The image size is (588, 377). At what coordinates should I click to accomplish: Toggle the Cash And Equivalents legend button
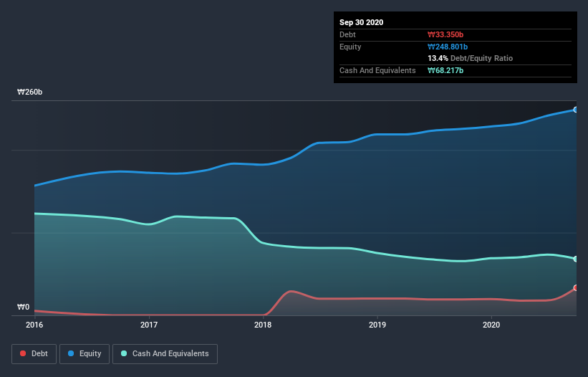(165, 354)
